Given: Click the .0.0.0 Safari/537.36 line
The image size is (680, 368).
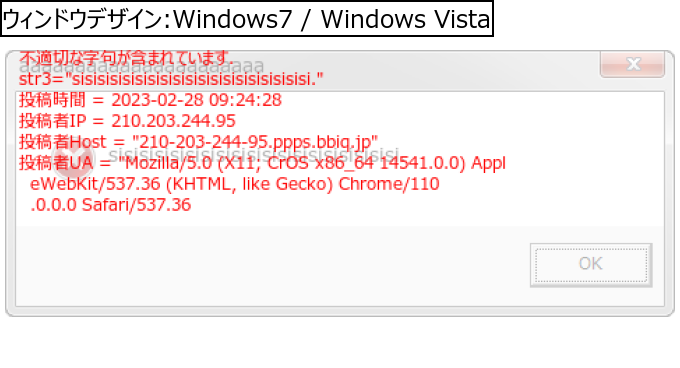Looking at the screenshot, I should coord(110,205).
